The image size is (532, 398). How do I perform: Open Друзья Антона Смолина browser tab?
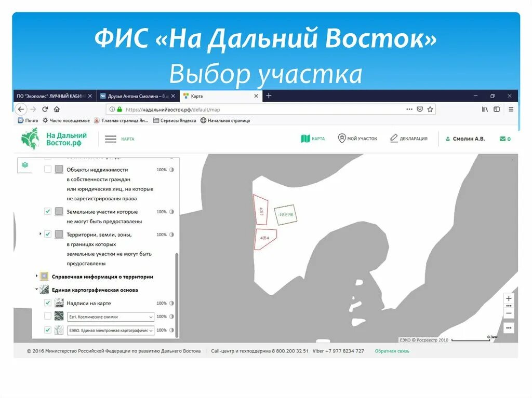point(134,95)
